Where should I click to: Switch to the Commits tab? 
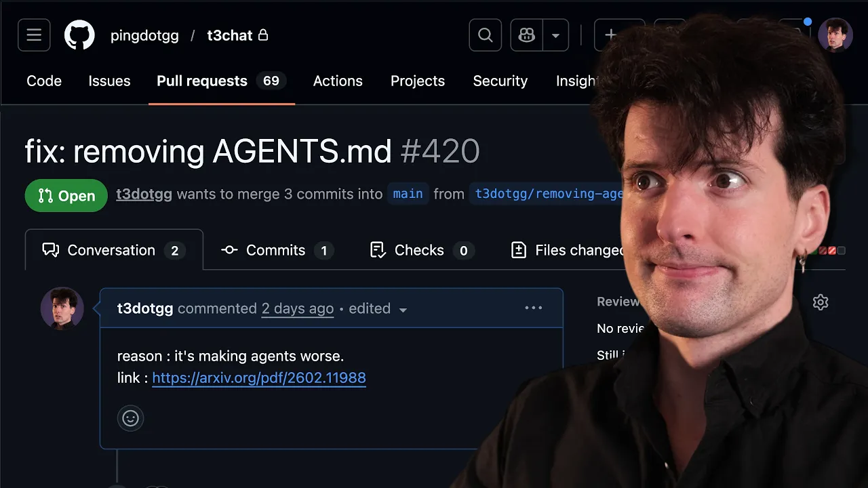(277, 250)
